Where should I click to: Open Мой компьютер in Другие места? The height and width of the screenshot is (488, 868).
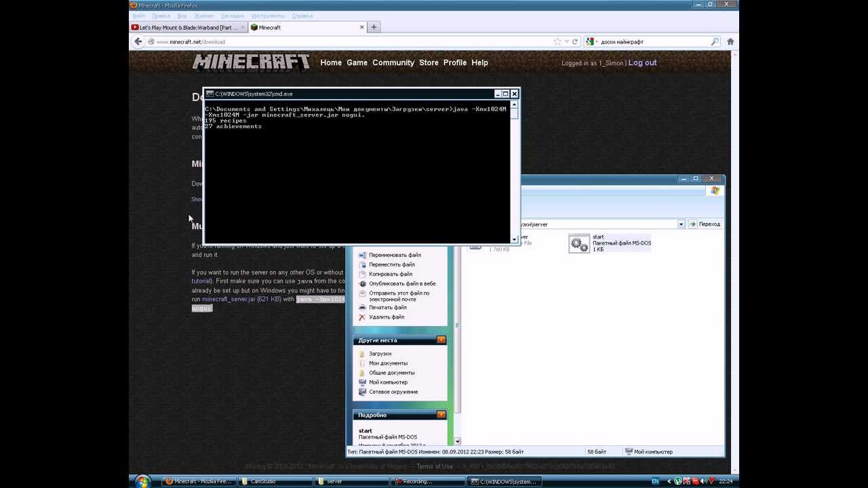coord(383,382)
